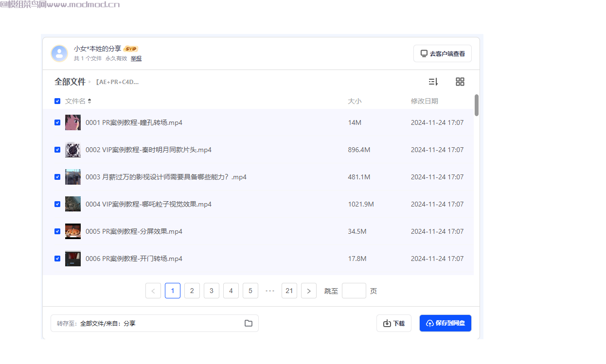The height and width of the screenshot is (364, 606).
Task: Click the folder icon in transfer path
Action: coord(249,323)
